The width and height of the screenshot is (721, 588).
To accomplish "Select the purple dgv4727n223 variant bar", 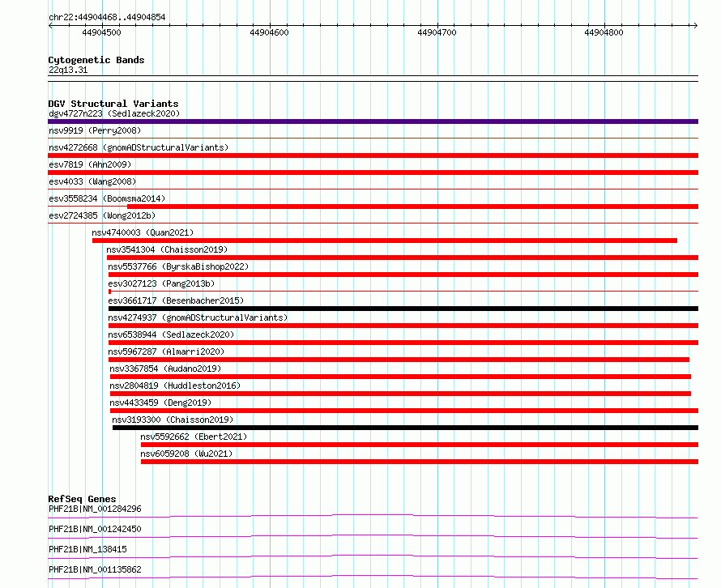I will click(x=373, y=121).
